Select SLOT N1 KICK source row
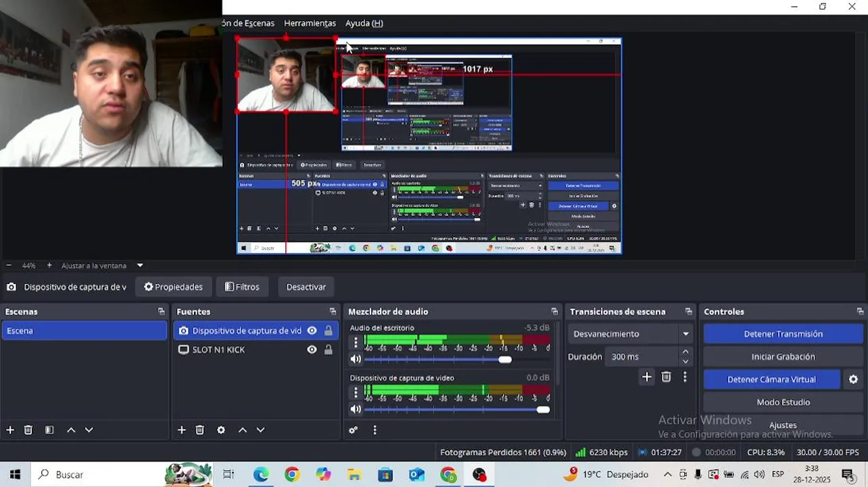The width and height of the screenshot is (868, 487). tap(256, 350)
